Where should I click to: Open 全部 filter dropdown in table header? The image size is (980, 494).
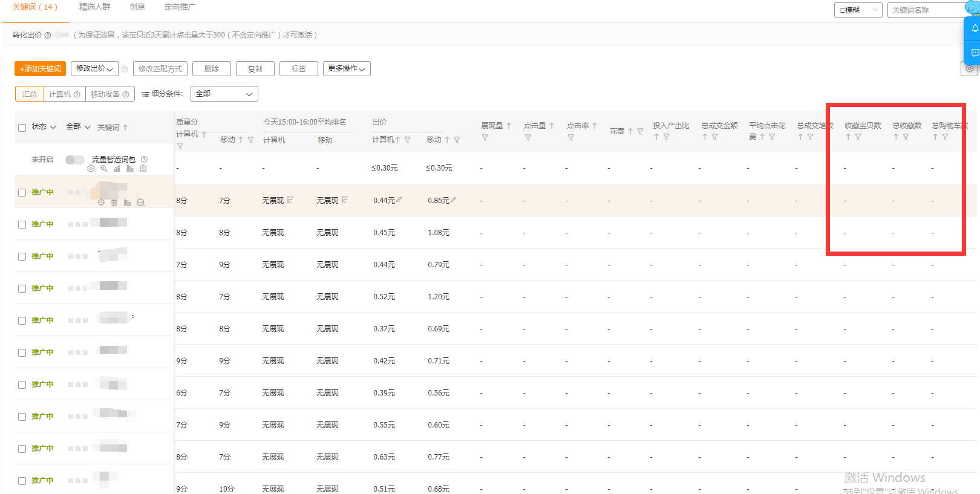click(78, 127)
